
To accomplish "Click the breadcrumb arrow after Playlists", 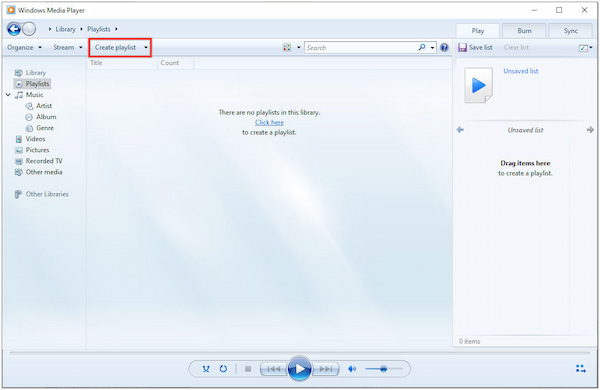I will point(116,29).
